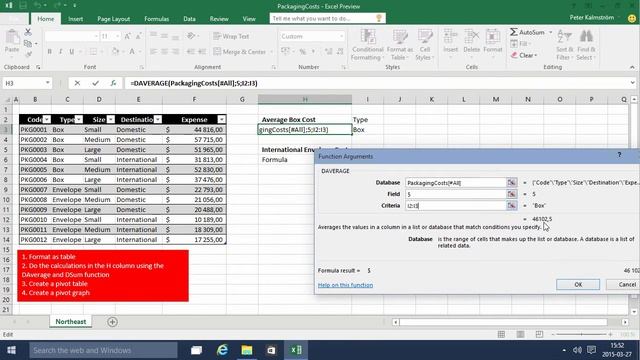Click AutoSum sigma icon

click(x=514, y=32)
